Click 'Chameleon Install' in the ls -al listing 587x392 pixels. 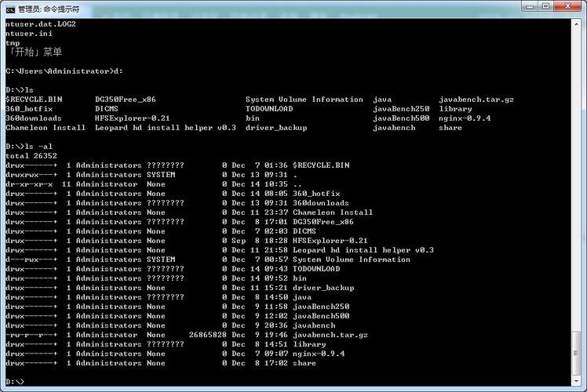pyautogui.click(x=333, y=212)
